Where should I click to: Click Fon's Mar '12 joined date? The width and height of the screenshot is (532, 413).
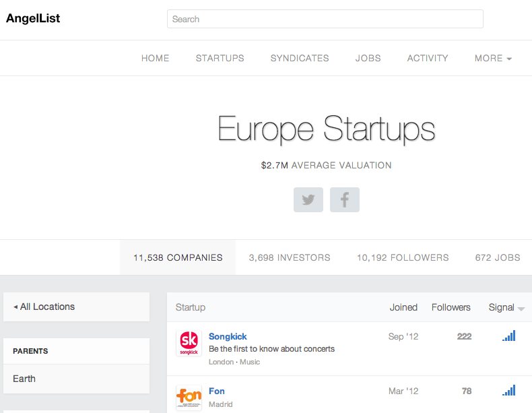click(403, 391)
